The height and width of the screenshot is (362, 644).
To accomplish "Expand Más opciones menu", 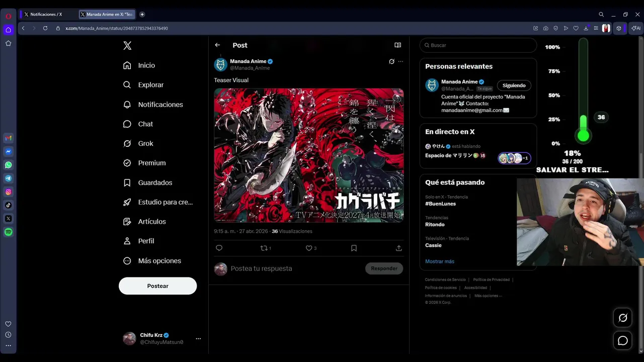I will (152, 261).
